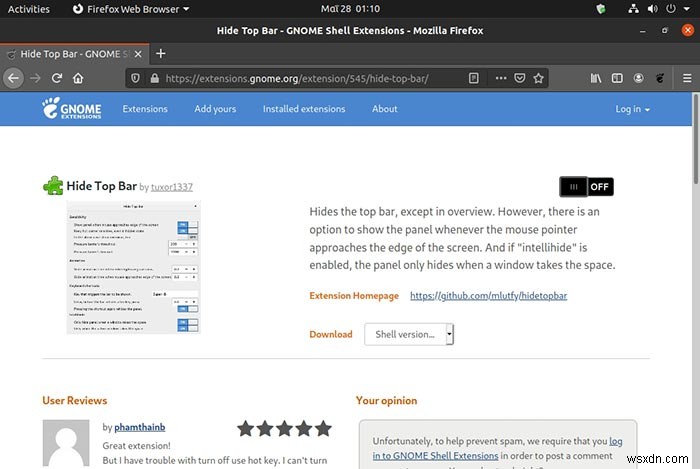Open system menu arrow in top bar

pos(687,9)
